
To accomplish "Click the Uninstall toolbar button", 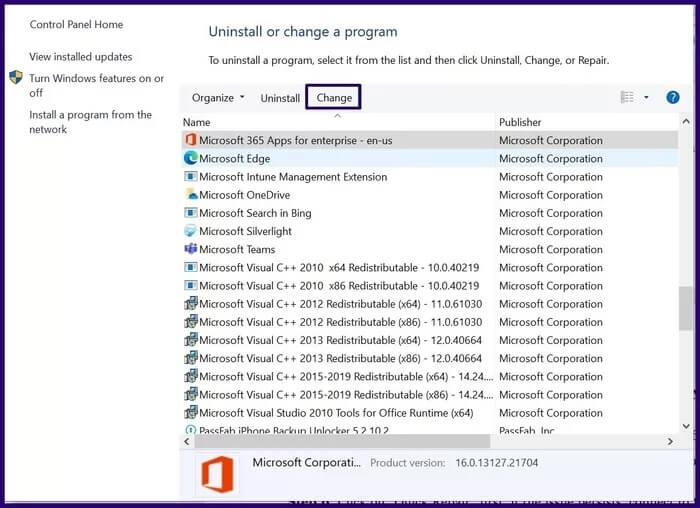I will (280, 98).
